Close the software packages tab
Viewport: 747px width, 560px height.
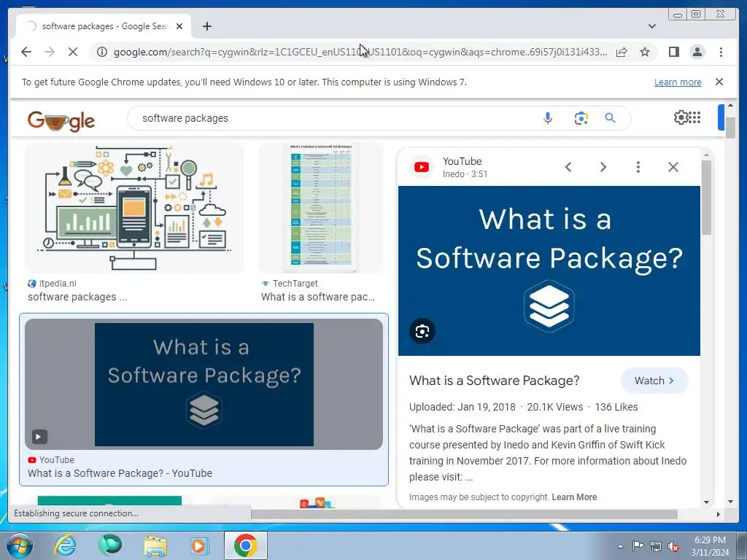(x=179, y=26)
